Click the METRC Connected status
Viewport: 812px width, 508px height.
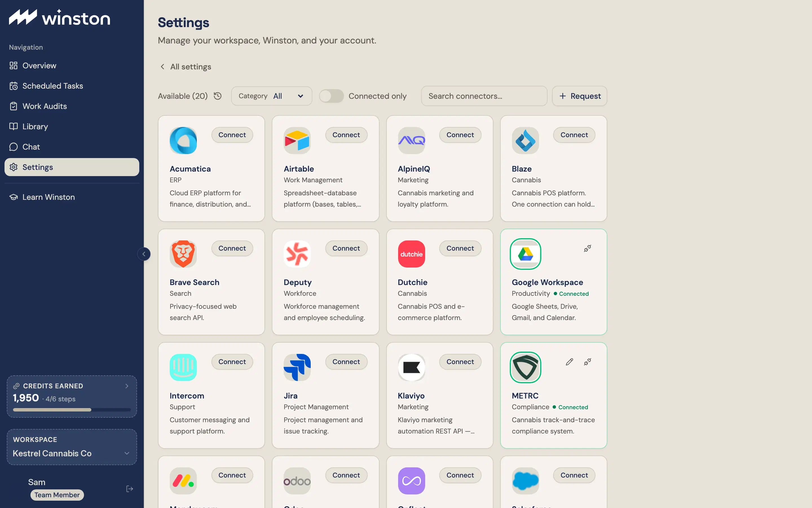[x=571, y=407]
